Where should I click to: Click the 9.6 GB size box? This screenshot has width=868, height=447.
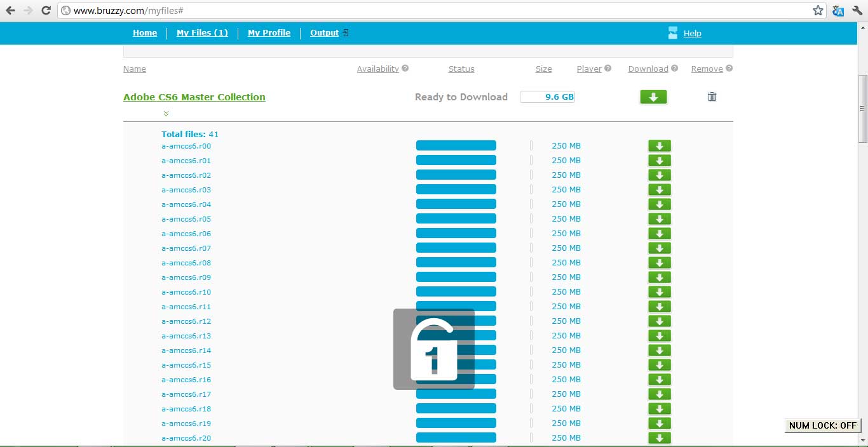547,97
